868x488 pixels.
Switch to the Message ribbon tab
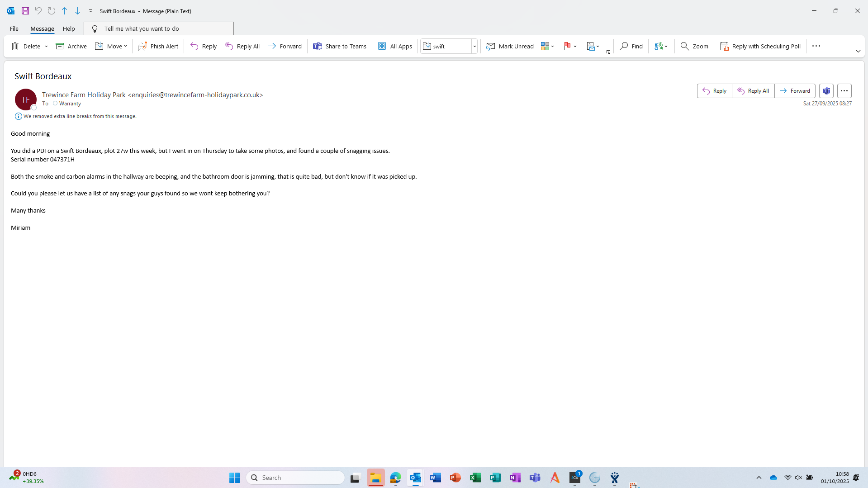42,28
